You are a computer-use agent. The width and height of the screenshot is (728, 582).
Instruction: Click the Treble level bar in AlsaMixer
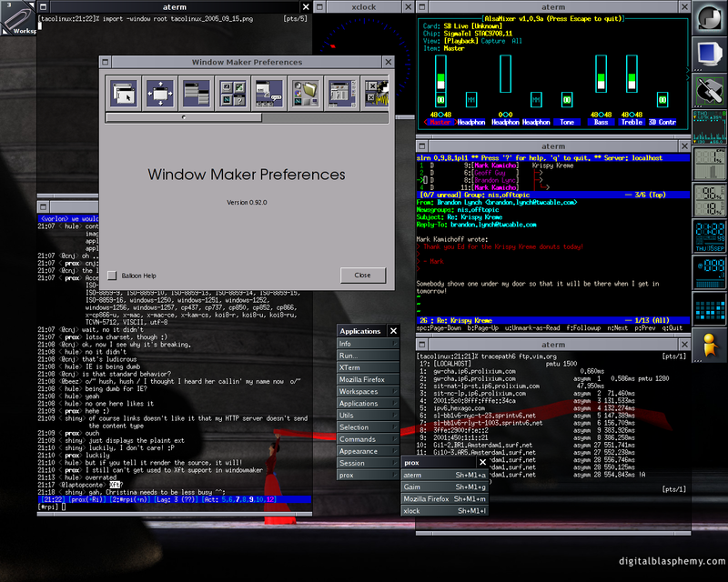pos(632,74)
